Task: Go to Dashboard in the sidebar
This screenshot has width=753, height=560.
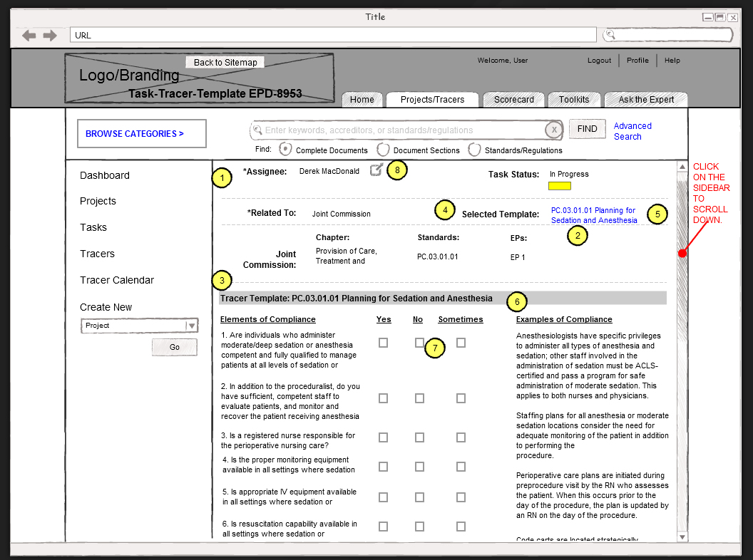Action: (x=105, y=175)
